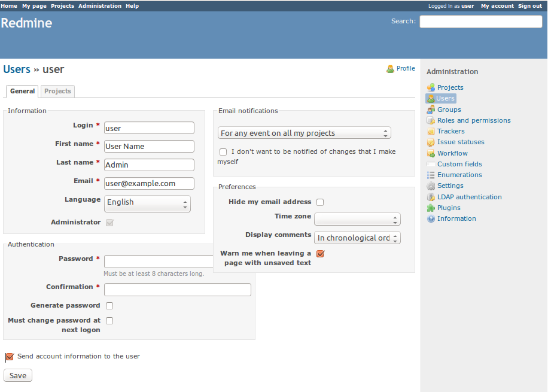Screen dimensions: 551x392
Task: Click the Workflow icon in sidebar
Action: (x=431, y=153)
